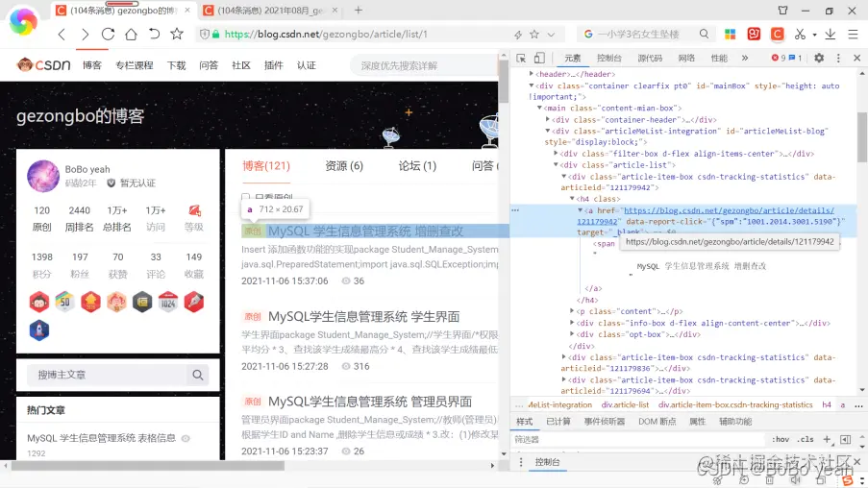
Task: Toggle device toolbar icon in DevTools
Action: coord(539,58)
